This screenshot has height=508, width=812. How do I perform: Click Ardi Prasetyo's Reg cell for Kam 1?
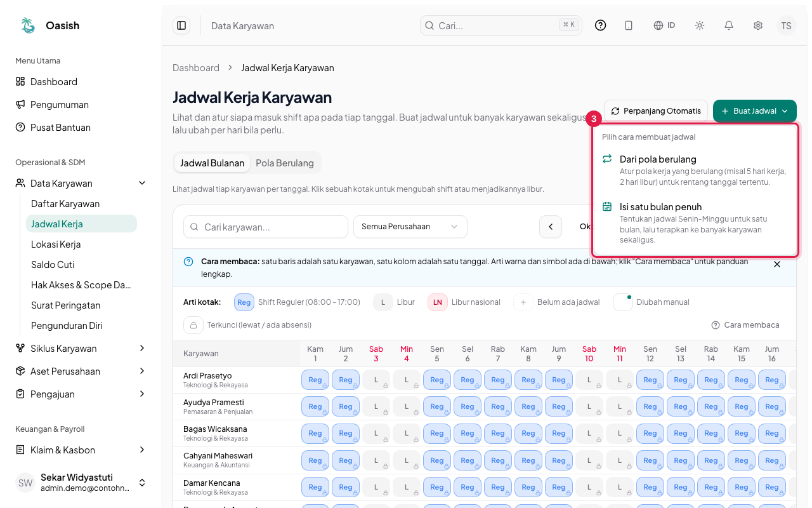pos(315,380)
